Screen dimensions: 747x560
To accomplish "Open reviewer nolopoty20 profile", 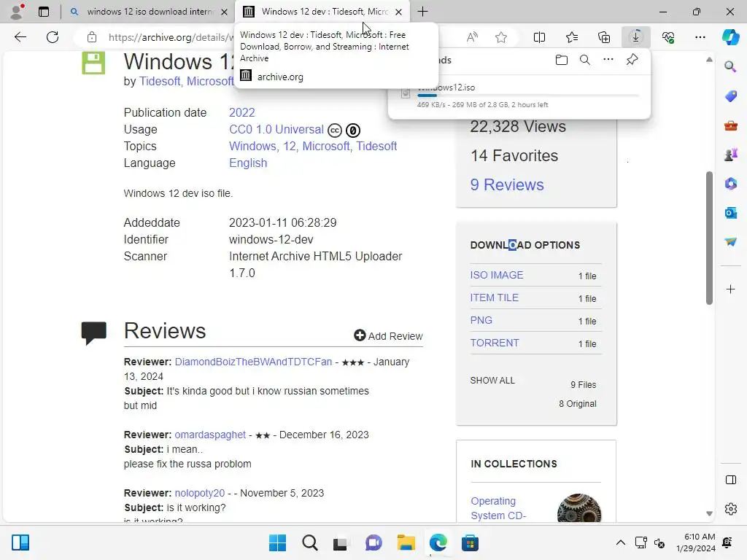I will click(200, 493).
